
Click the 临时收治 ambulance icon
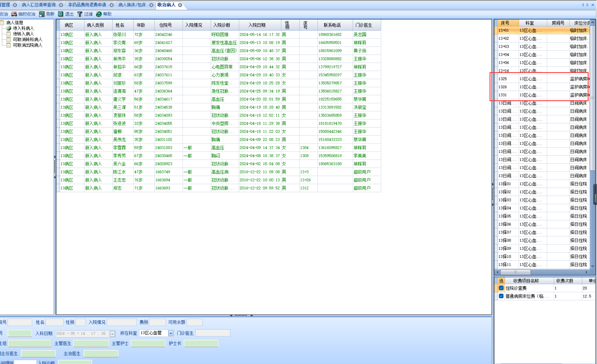pos(14,14)
